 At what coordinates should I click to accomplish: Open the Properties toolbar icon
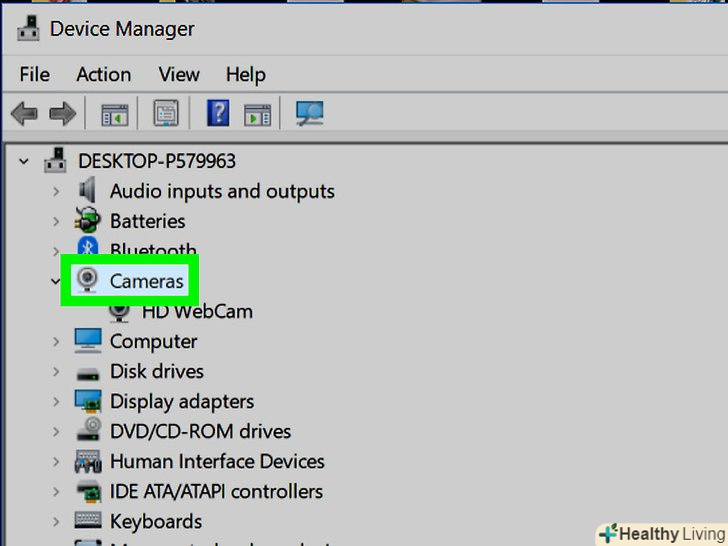coord(166,113)
